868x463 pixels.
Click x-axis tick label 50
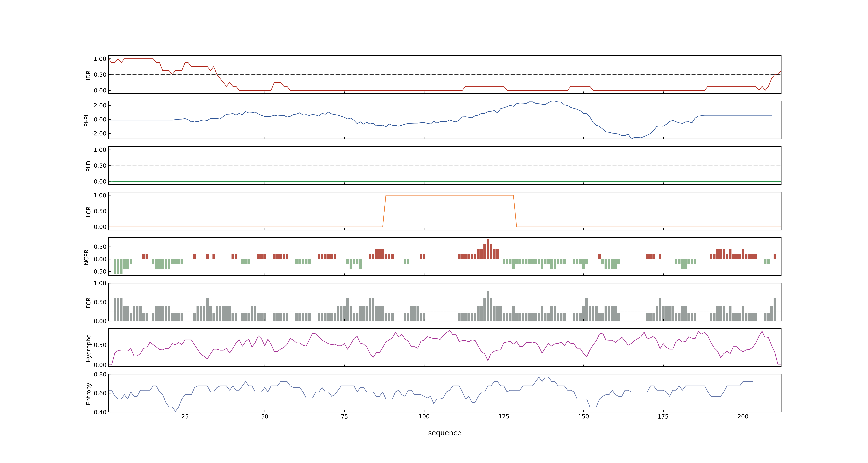(x=265, y=416)
